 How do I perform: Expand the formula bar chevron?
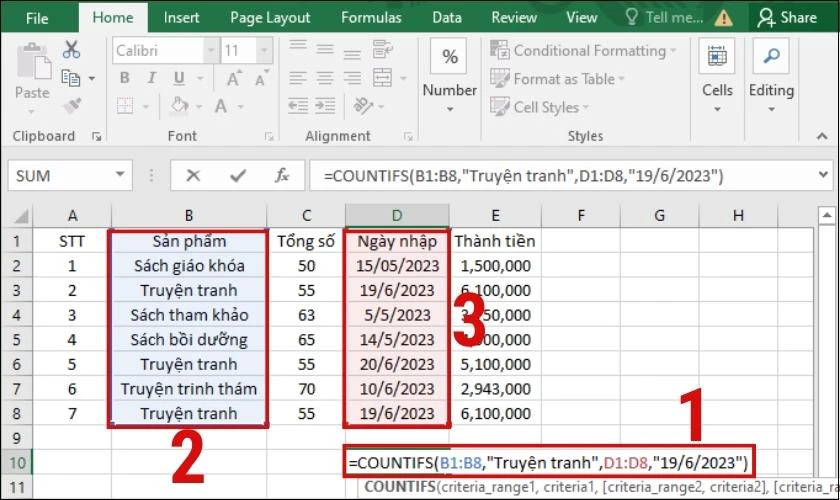[x=823, y=174]
